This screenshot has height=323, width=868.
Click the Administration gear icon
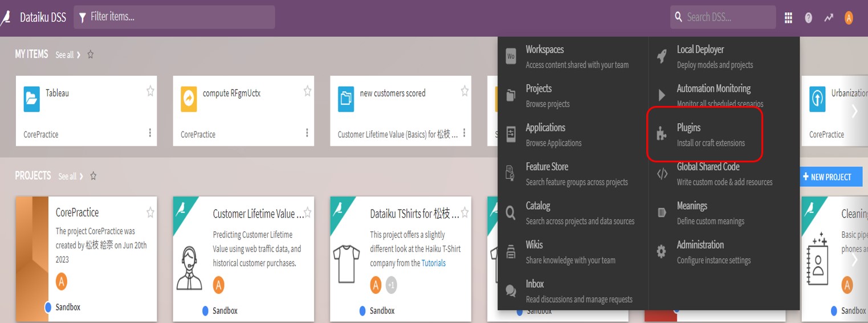click(661, 251)
